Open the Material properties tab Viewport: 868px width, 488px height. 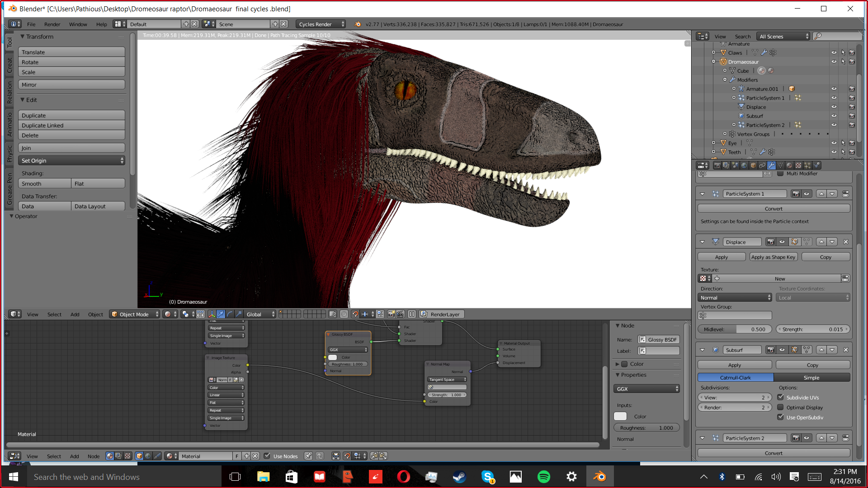[789, 165]
